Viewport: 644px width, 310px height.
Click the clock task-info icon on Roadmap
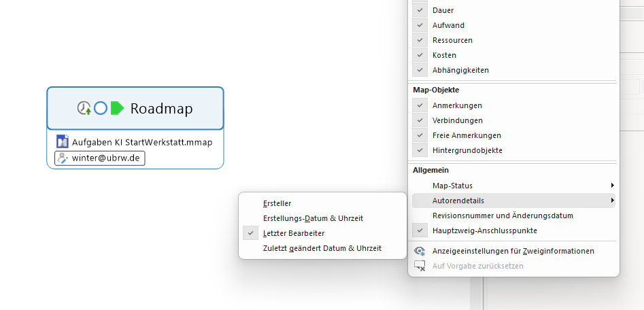pyautogui.click(x=84, y=108)
